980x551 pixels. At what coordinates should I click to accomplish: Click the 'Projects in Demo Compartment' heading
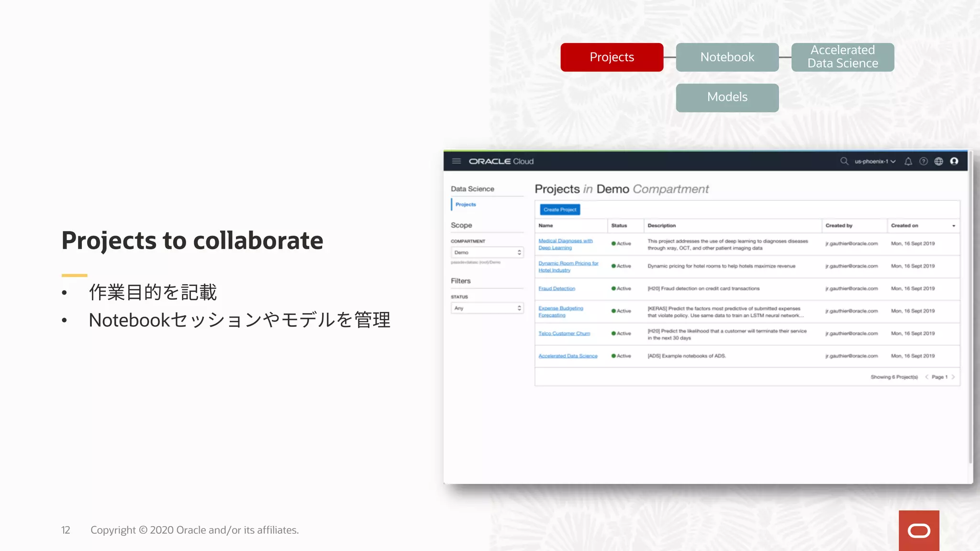tap(622, 189)
